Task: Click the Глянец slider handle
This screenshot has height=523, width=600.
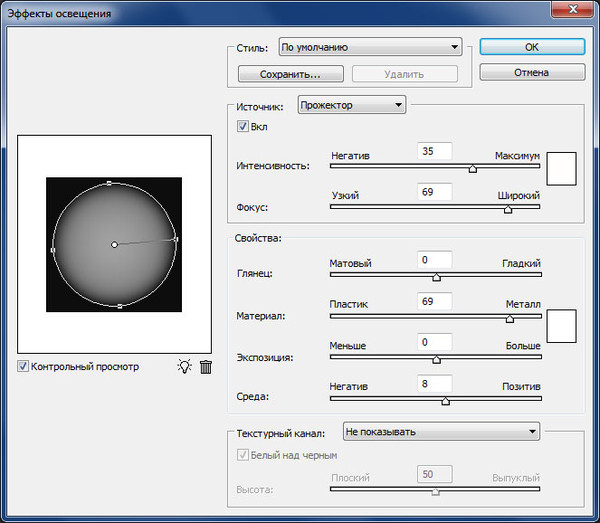Action: point(436,277)
